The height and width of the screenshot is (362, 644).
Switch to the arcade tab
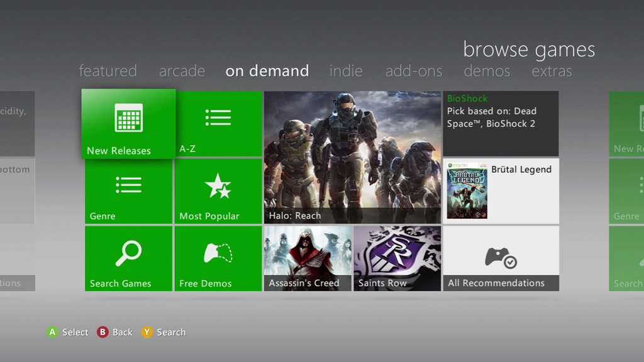click(182, 71)
